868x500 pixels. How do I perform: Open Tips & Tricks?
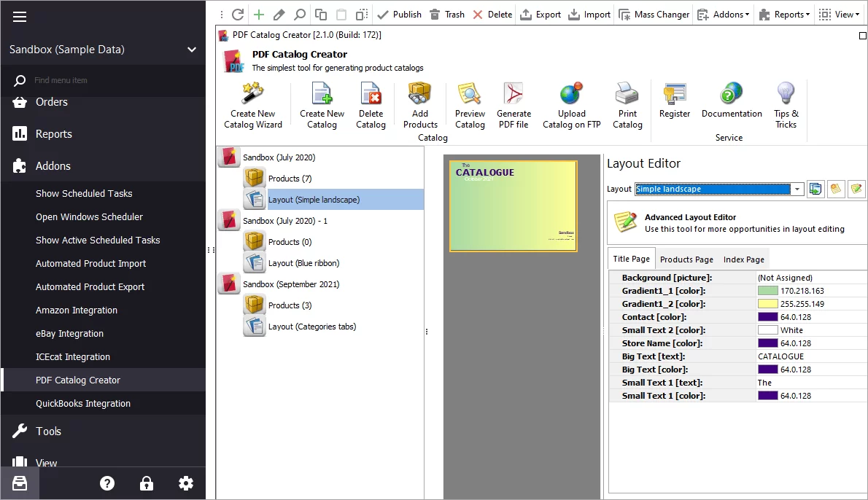pyautogui.click(x=786, y=106)
